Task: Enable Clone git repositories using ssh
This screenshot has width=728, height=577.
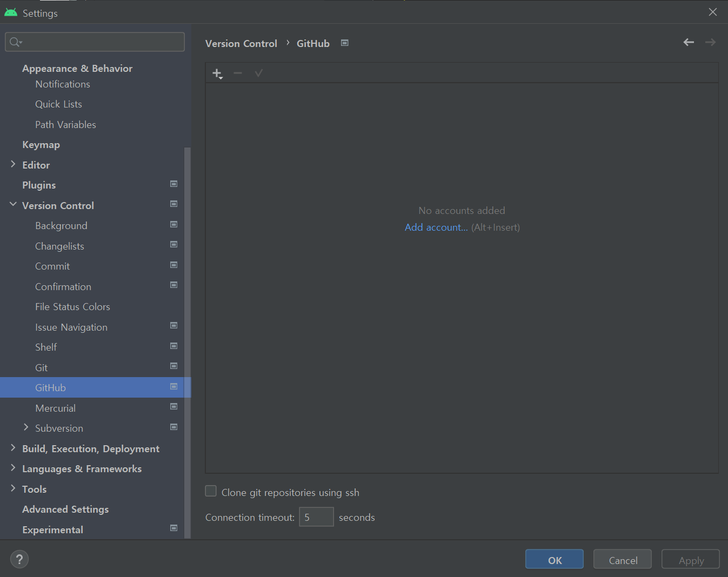Action: tap(211, 491)
